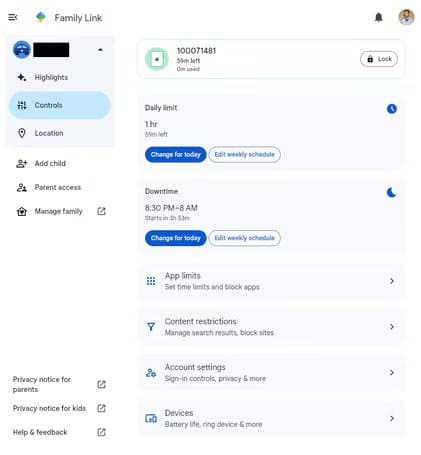This screenshot has width=421, height=455.
Task: Click the Daily limit clock icon
Action: pyautogui.click(x=392, y=108)
